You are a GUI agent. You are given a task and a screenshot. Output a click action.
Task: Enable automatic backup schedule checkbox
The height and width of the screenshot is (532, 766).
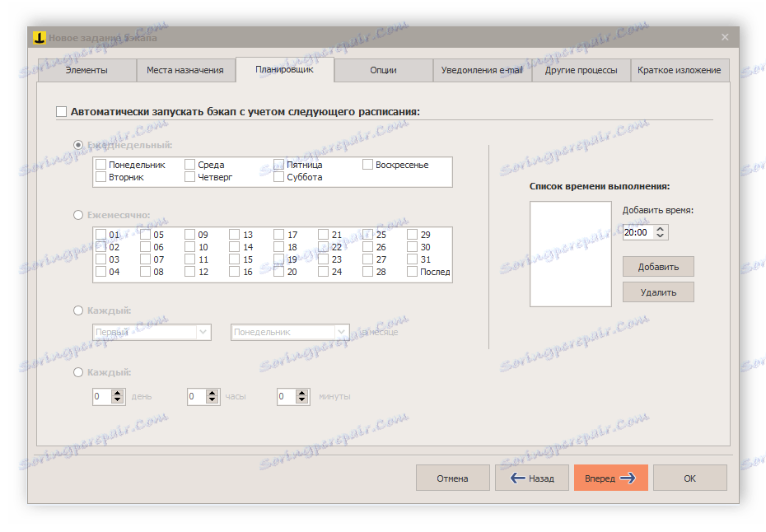62,112
